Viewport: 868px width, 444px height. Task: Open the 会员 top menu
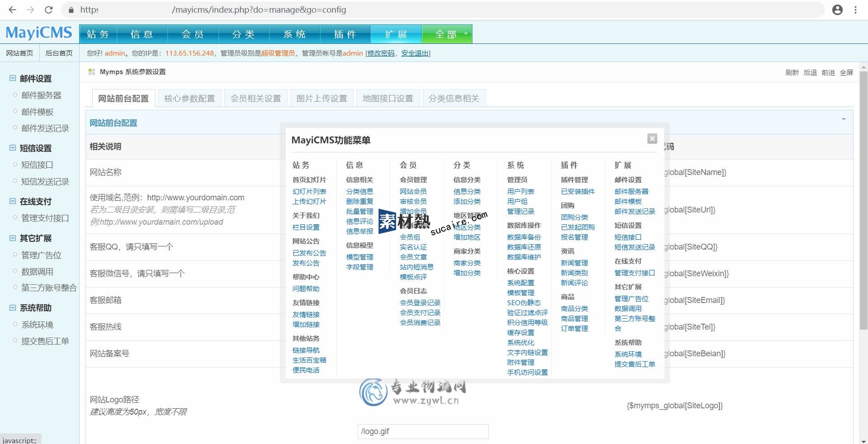193,34
